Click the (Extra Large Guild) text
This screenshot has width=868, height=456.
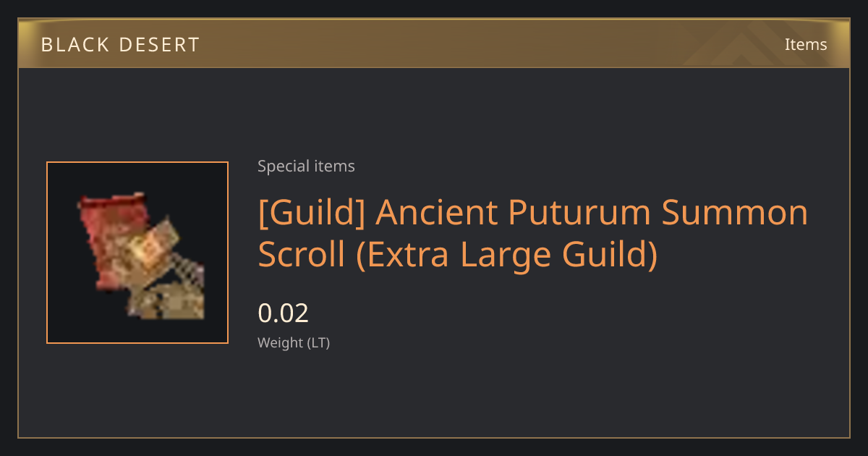pos(506,254)
